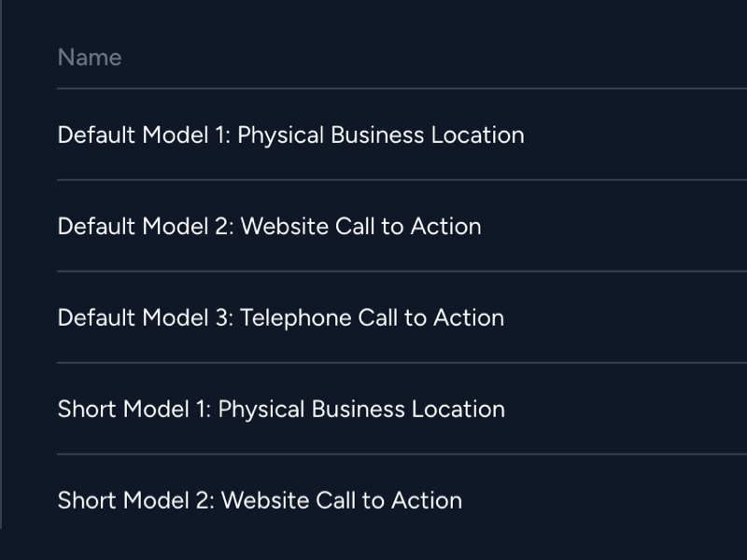
Task: Pick the default website call to action model
Action: pyautogui.click(x=270, y=227)
